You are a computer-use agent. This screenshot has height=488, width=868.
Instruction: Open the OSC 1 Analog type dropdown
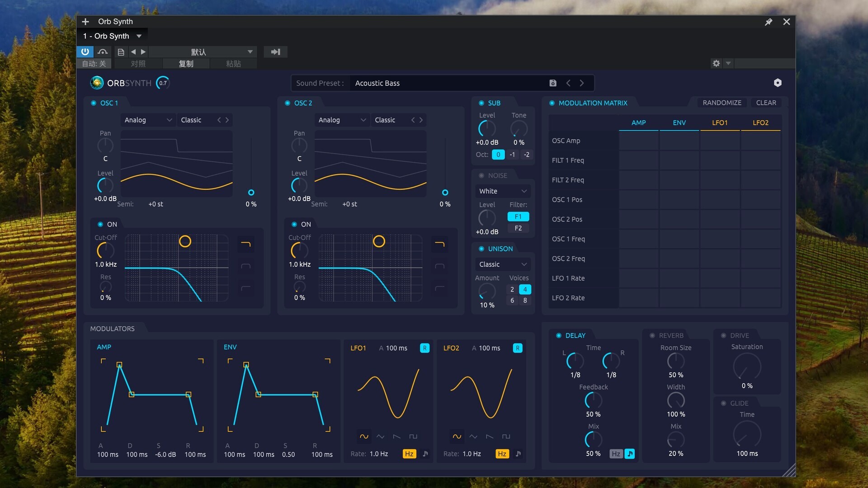click(x=148, y=120)
